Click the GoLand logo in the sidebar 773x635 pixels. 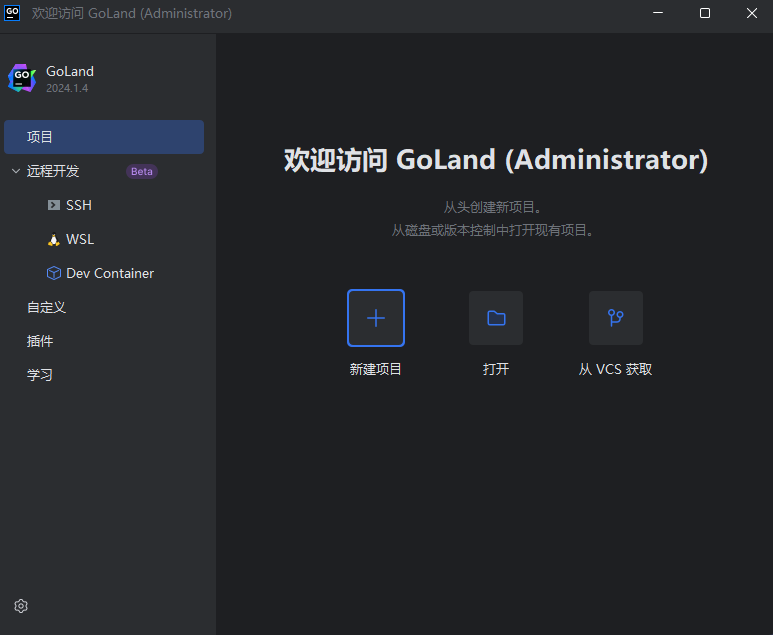click(22, 78)
